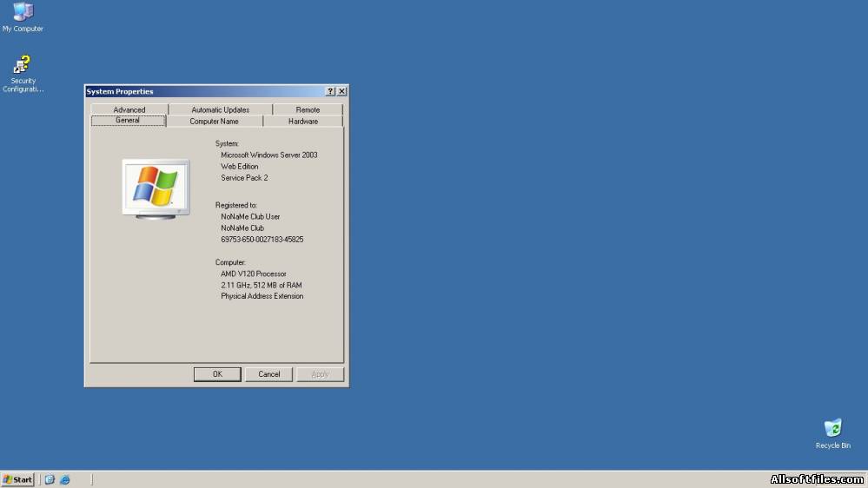
Task: Switch to the Advanced tab
Action: (129, 109)
